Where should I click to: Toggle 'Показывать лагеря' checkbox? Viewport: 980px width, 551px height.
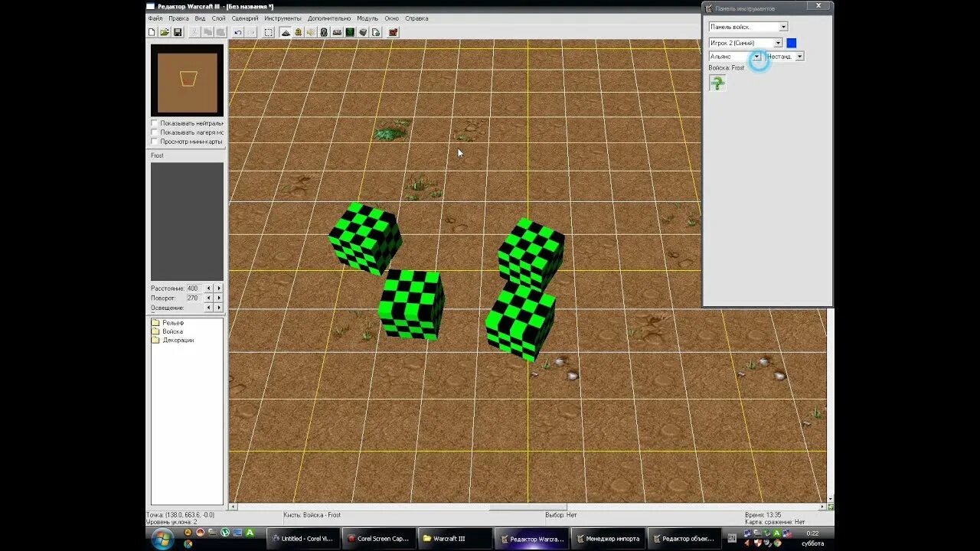point(155,132)
